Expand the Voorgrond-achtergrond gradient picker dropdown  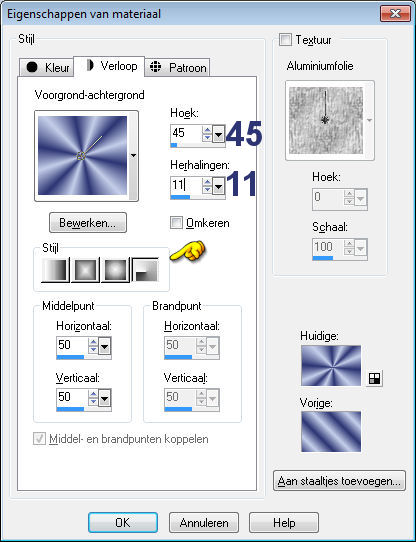tap(133, 156)
